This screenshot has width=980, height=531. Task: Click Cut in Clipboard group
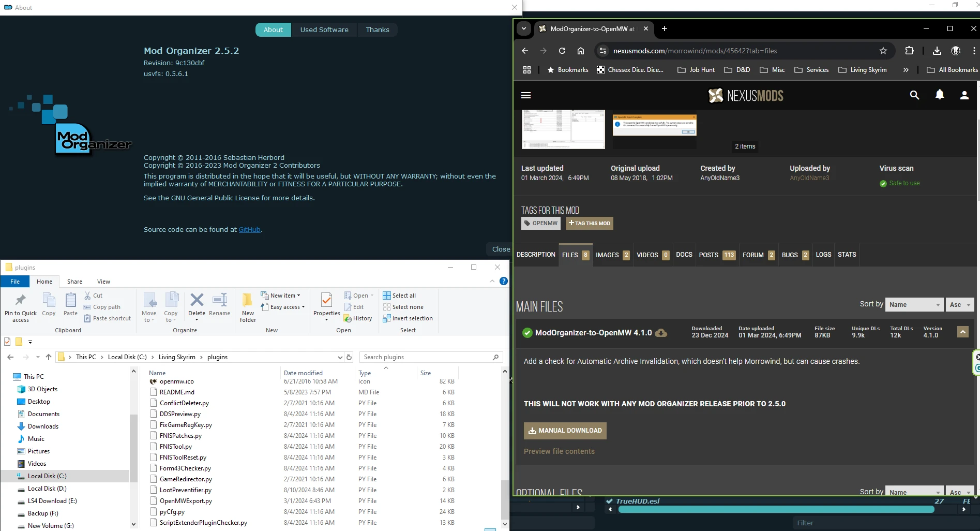(93, 296)
